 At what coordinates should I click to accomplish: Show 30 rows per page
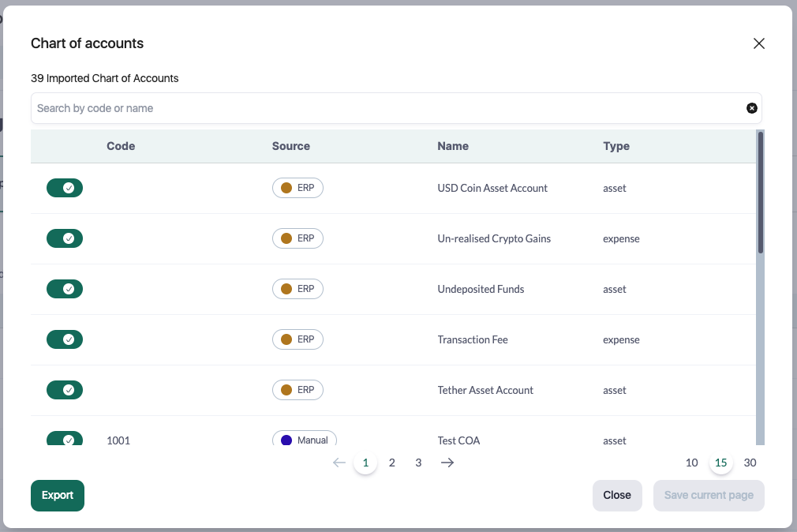tap(750, 463)
